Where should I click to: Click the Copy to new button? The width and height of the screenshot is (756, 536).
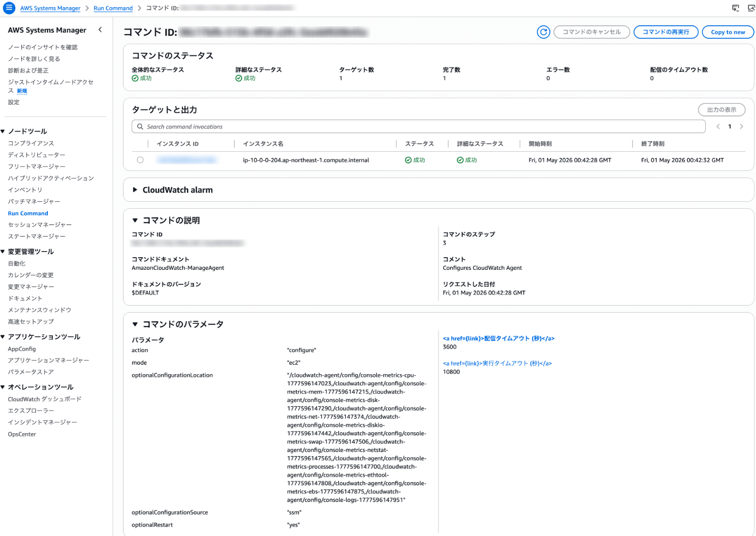click(728, 32)
